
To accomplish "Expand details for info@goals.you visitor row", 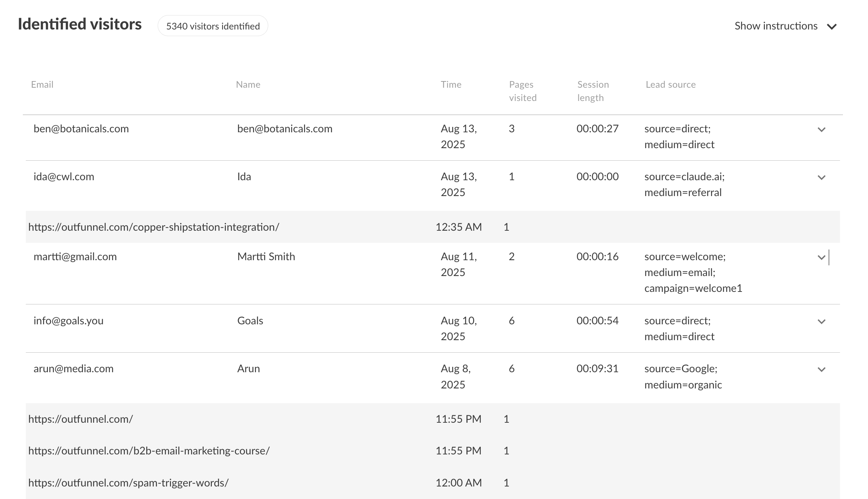I will click(x=821, y=321).
